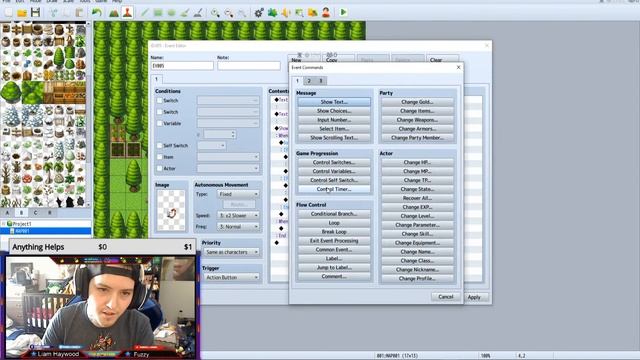This screenshot has height=360, width=640.
Task: Enable the first Switch condition checkbox
Action: pos(160,100)
